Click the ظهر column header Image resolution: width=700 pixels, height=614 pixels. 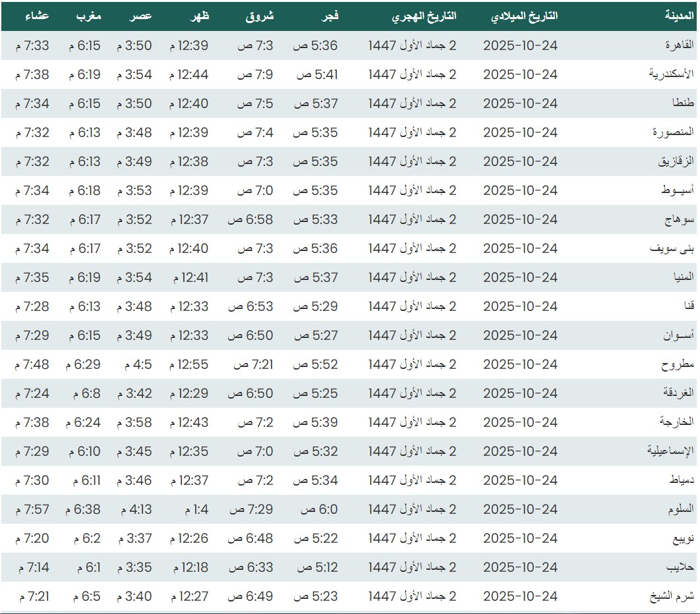(x=200, y=16)
